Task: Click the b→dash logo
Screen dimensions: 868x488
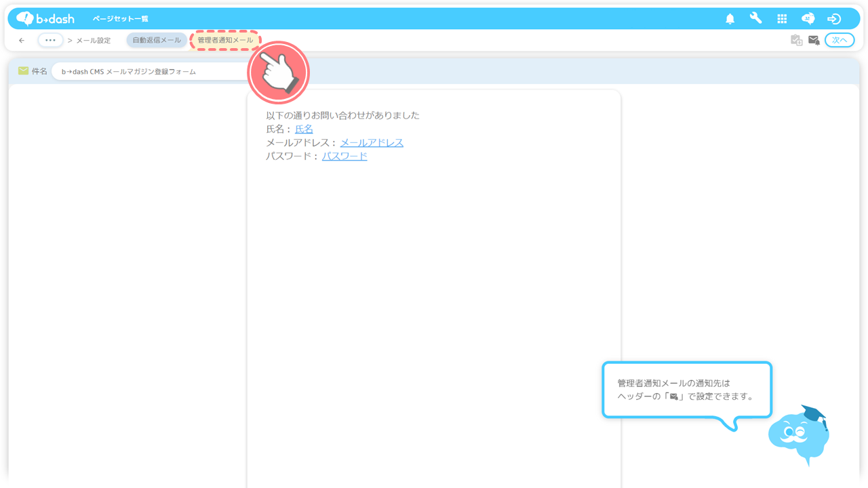Action: pos(45,18)
